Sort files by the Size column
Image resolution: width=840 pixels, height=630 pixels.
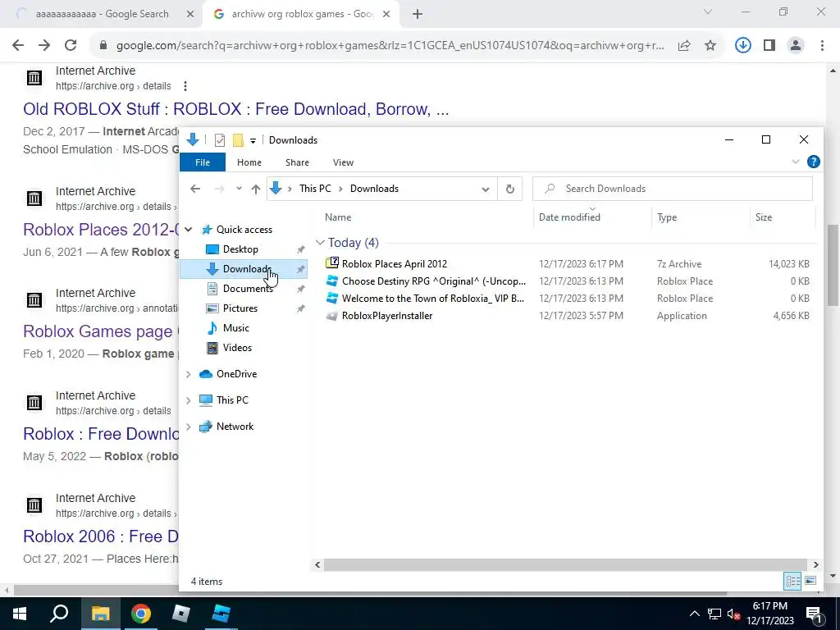coord(764,217)
